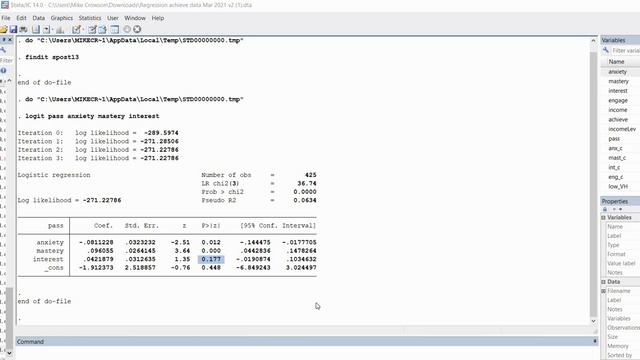Click the mastery coefficient .096055

coord(100,251)
